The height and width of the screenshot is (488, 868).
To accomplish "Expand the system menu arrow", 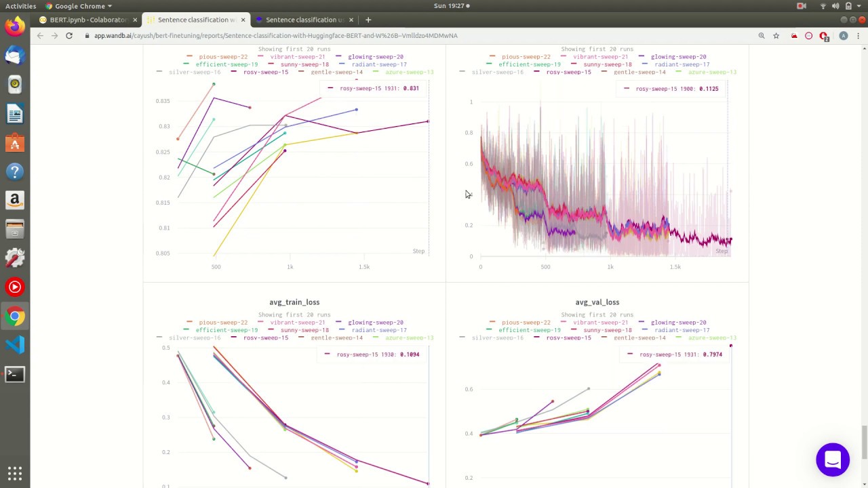I will [859, 6].
